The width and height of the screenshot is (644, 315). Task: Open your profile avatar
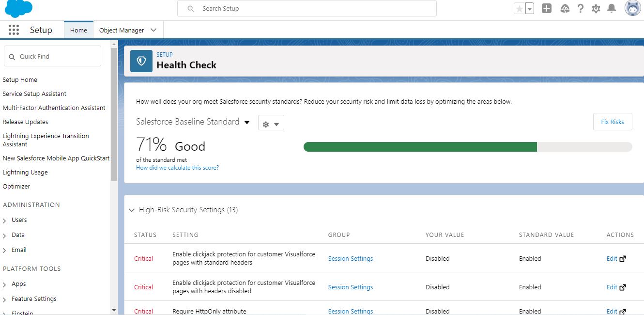632,8
